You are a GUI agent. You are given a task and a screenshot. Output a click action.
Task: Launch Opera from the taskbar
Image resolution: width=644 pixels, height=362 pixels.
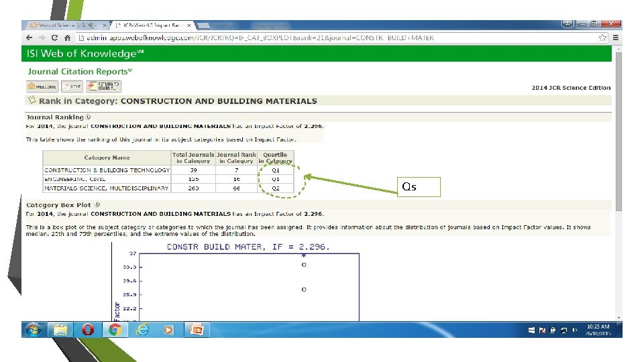[x=87, y=330]
